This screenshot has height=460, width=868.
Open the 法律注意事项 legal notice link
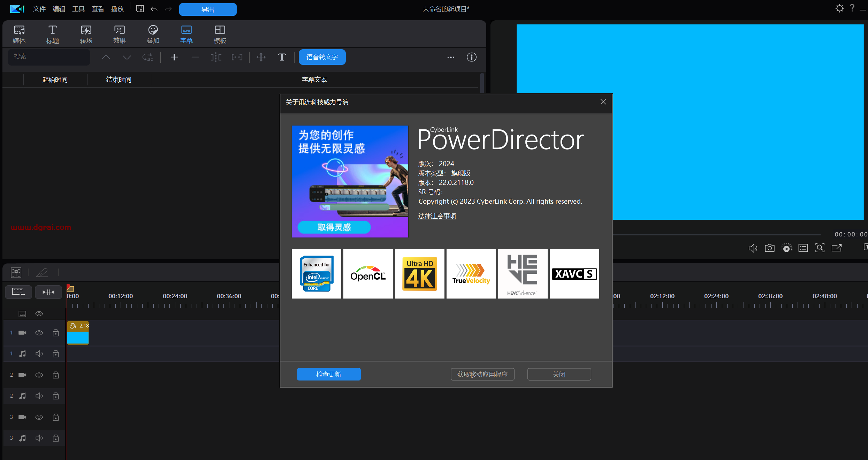coord(437,216)
